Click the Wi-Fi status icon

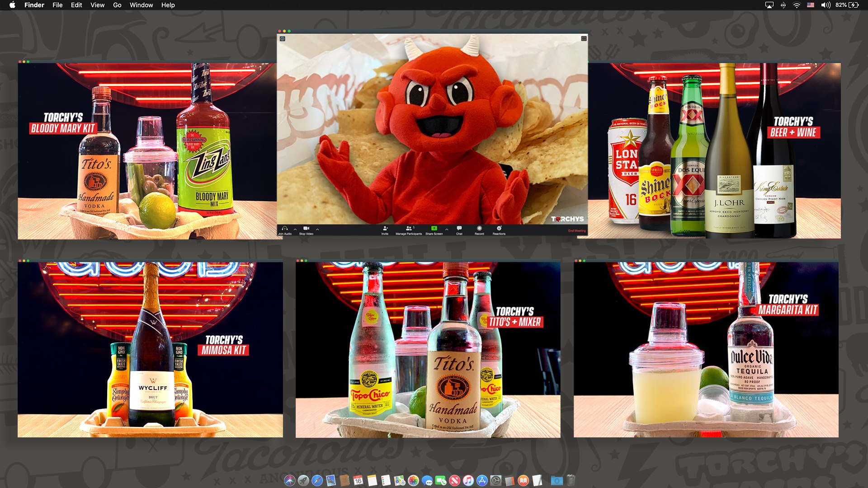click(797, 5)
